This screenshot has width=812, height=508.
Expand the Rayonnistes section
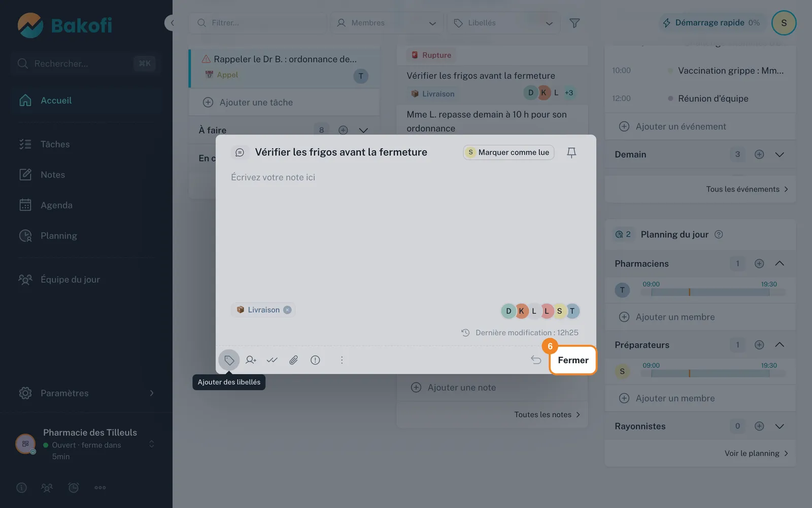(780, 426)
